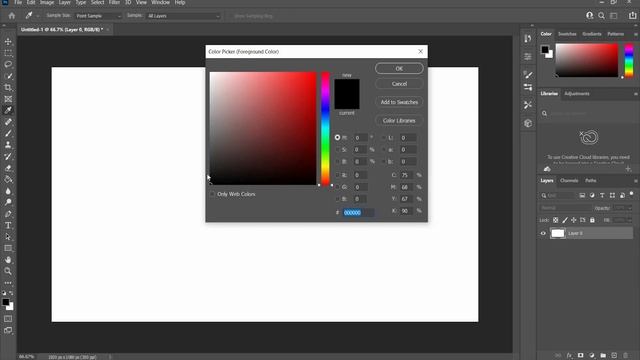
Task: Toggle lock transparent pixels in Layers panel
Action: pos(556,220)
